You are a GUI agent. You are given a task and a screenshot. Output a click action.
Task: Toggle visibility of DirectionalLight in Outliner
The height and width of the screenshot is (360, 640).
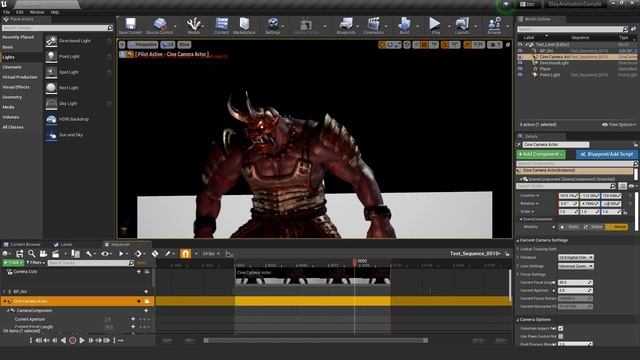pyautogui.click(x=520, y=63)
